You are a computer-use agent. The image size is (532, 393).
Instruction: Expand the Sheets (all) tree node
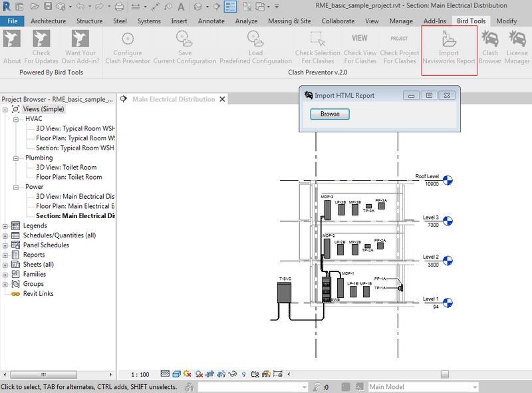coord(5,265)
